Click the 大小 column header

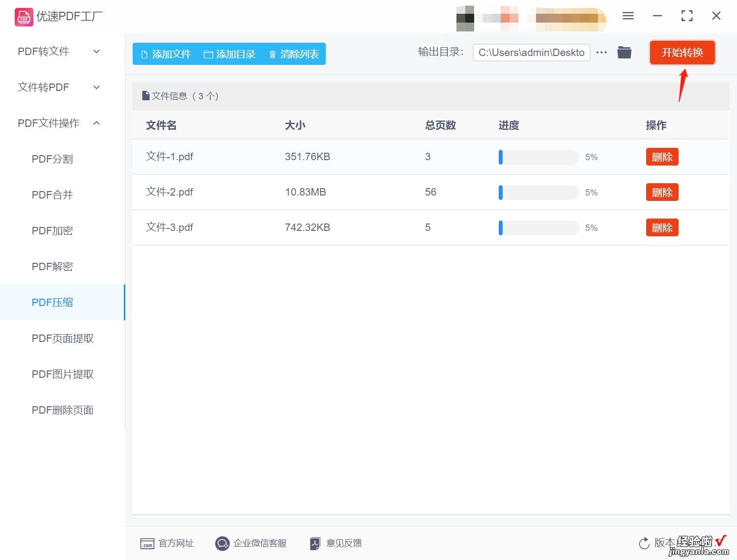[295, 125]
